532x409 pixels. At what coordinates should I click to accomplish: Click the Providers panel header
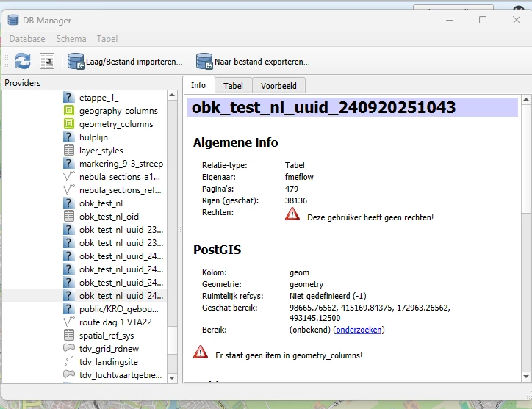pos(22,83)
